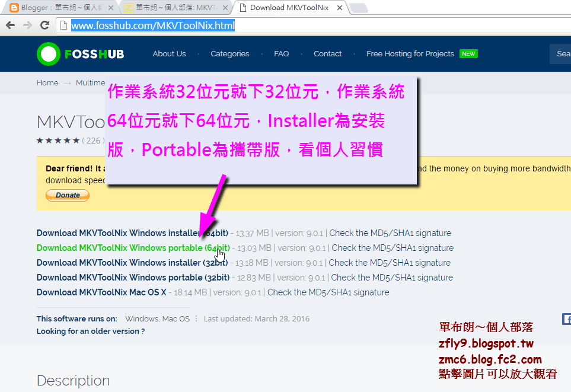Viewport: 571px width, 392px height.
Task: Open the Contact menu item
Action: (328, 54)
